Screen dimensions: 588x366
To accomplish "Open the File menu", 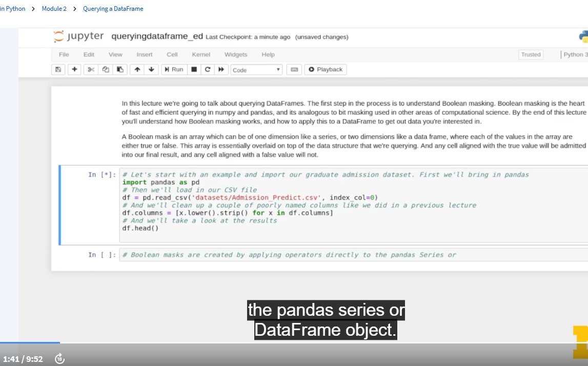I will click(x=64, y=54).
